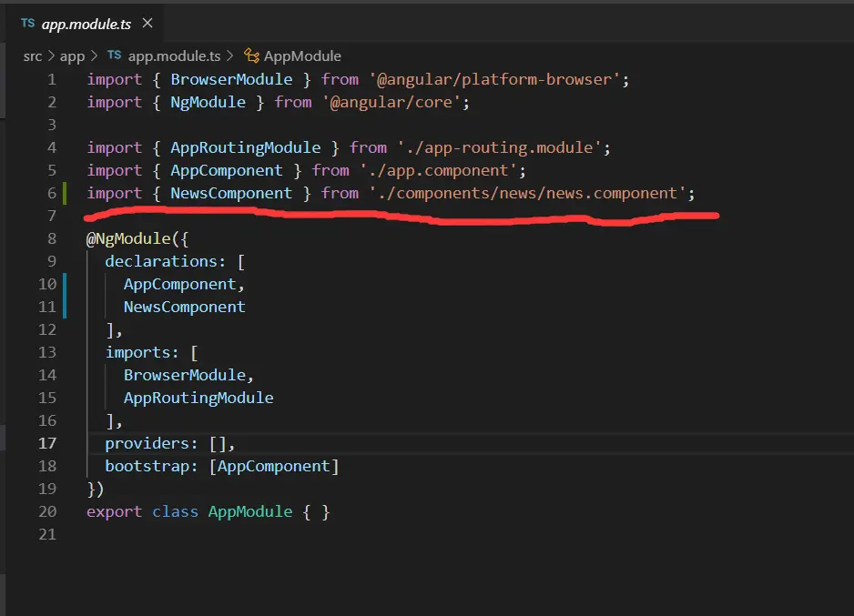Click 'BrowserModule' on line 14

point(185,376)
